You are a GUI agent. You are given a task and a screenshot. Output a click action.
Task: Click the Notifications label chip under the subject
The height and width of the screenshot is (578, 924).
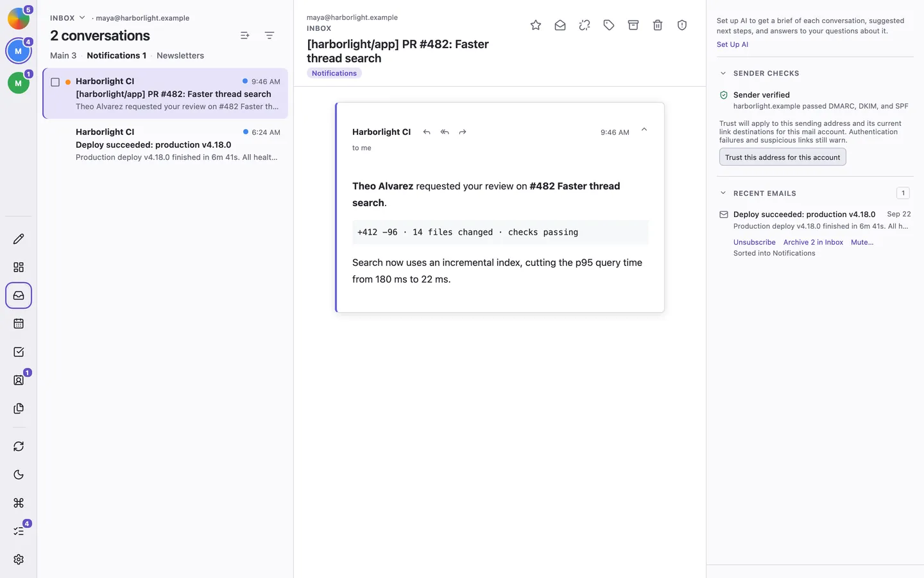334,73
